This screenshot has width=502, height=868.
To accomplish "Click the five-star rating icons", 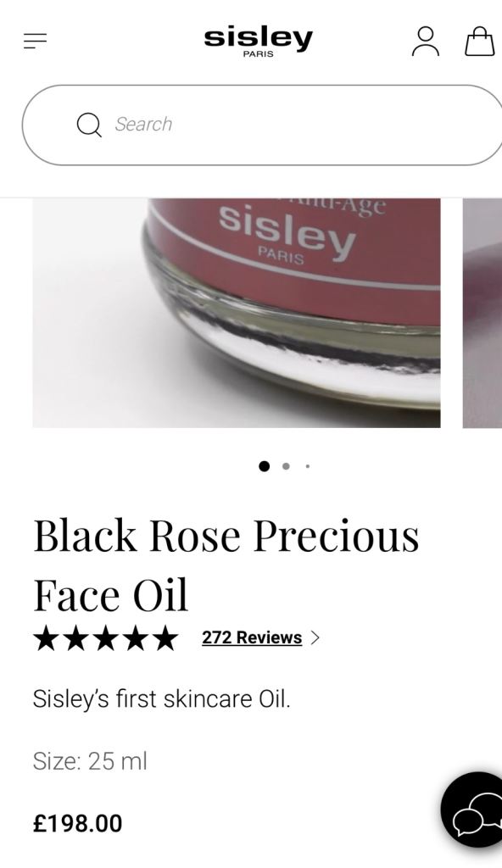I will [105, 638].
